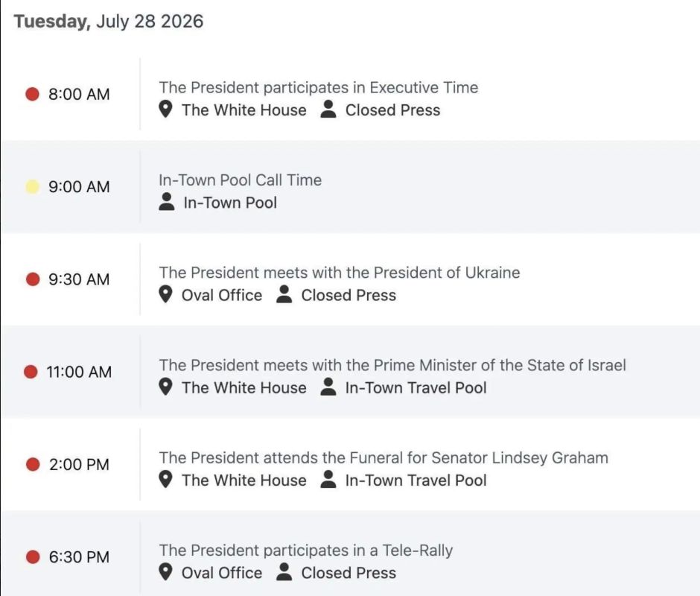Click the red dot beside 2:00 PM
The image size is (700, 596).
[33, 464]
